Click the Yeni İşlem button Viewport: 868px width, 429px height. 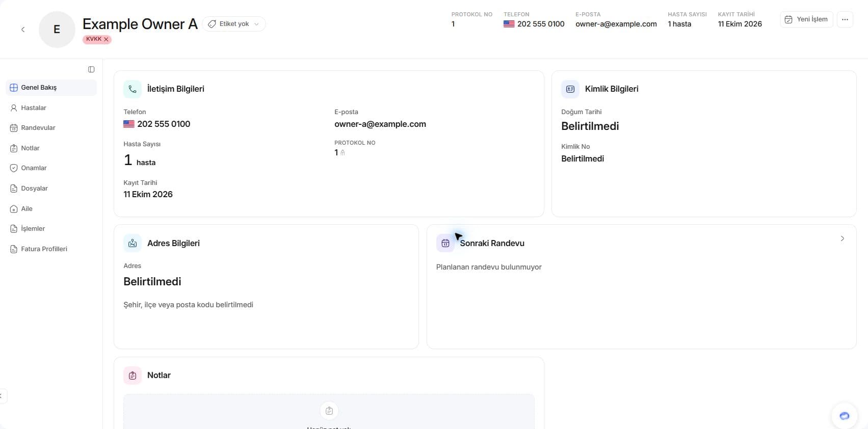click(x=806, y=19)
